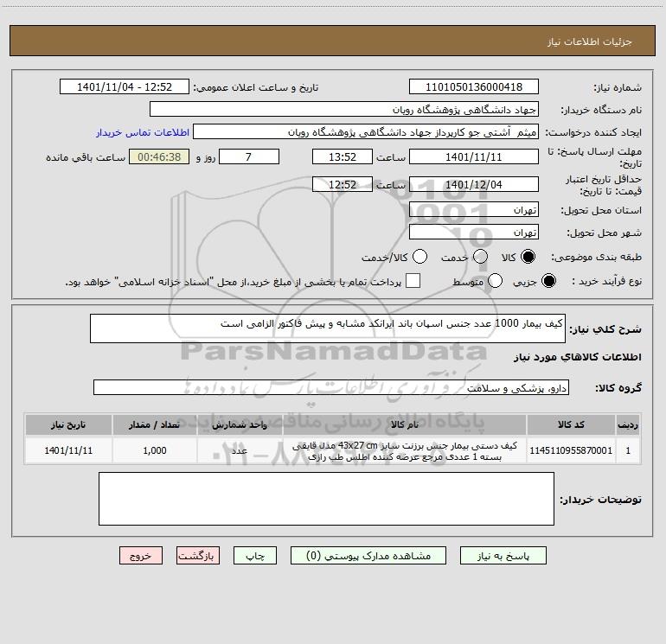Click the response deadline date 1401/11/11 field

474,156
